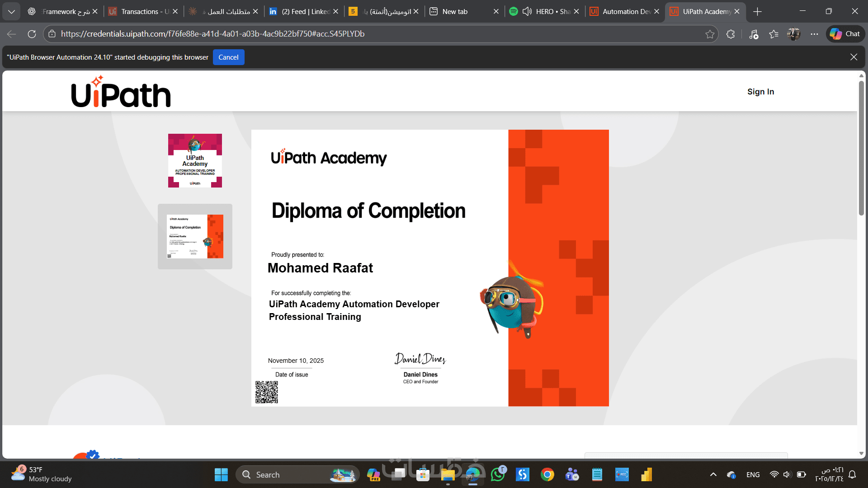Open Favorites list icon in toolbar

(x=774, y=34)
